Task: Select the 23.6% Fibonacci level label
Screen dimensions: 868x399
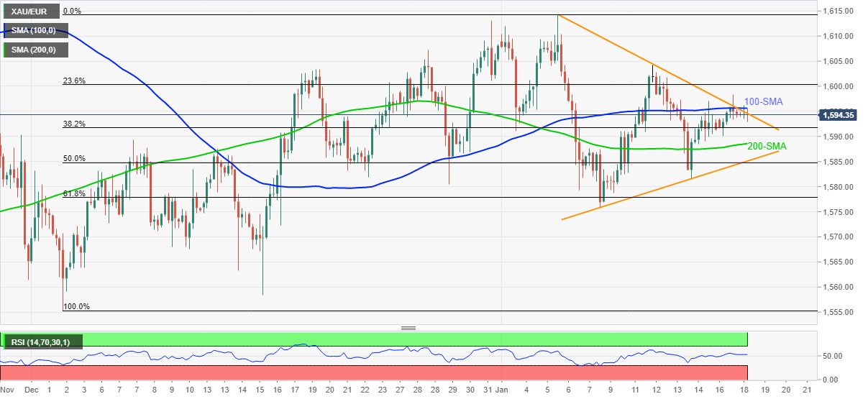Action: pos(74,81)
